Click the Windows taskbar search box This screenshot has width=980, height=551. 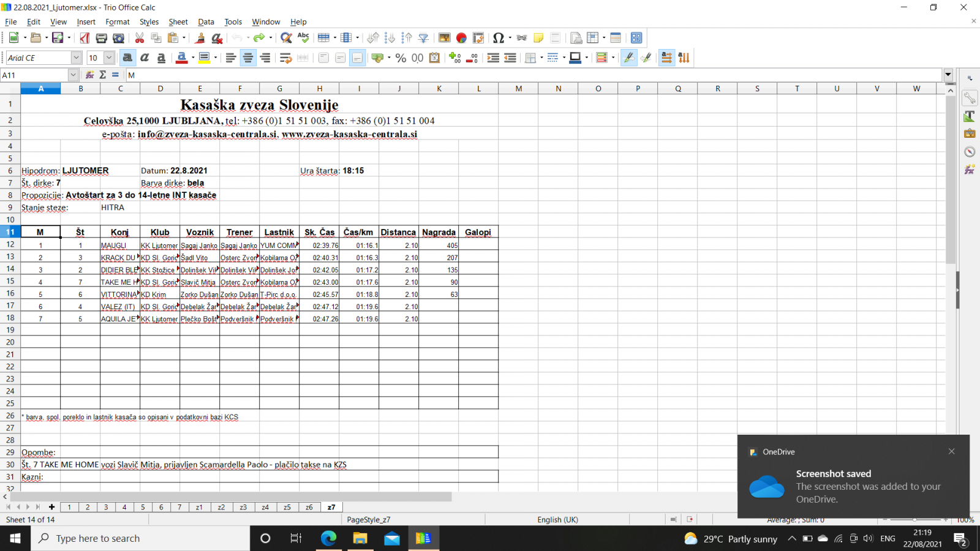[x=141, y=539]
